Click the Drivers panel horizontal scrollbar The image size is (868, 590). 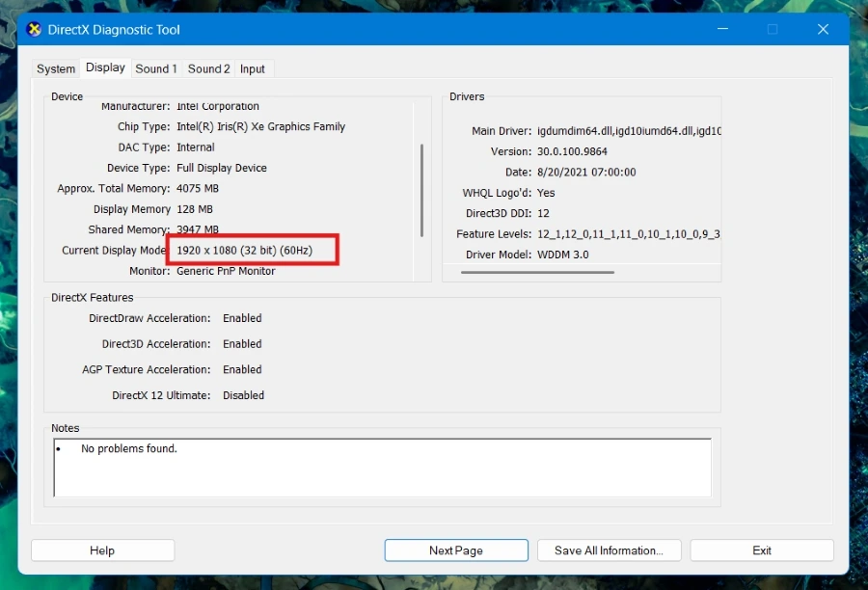[537, 272]
